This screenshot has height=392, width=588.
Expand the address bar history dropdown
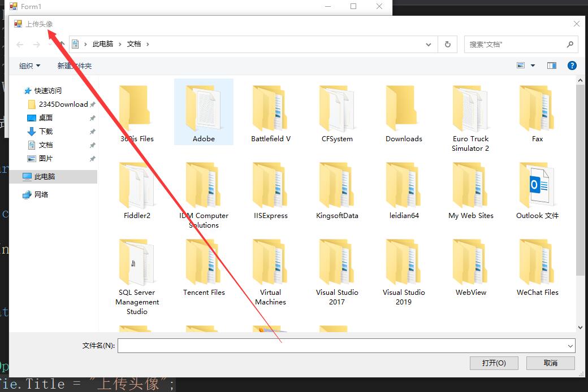[428, 45]
